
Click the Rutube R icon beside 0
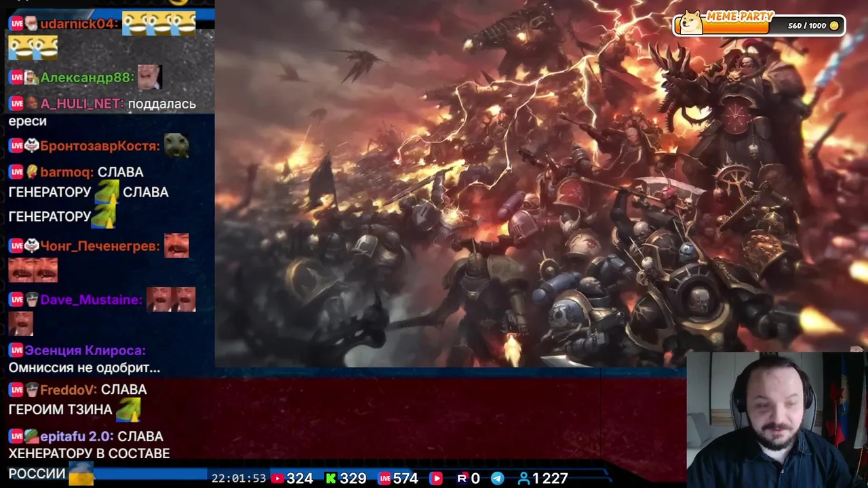click(x=462, y=479)
